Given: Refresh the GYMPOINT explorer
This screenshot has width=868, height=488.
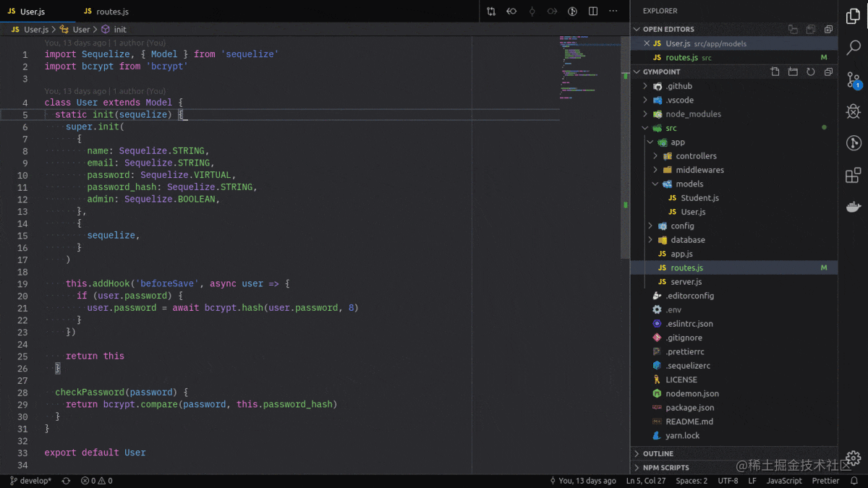Looking at the screenshot, I should pos(809,72).
